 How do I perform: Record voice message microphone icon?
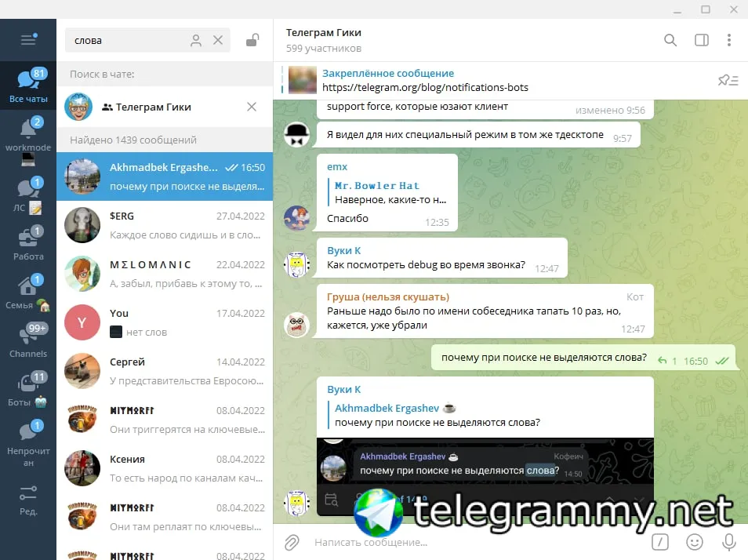pyautogui.click(x=729, y=542)
